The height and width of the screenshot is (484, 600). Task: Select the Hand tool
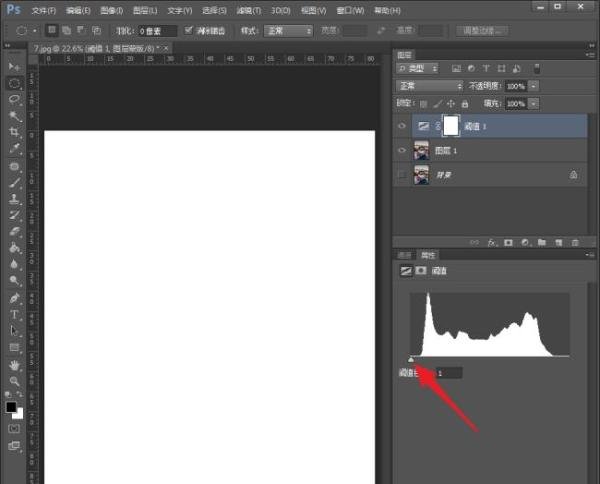(x=14, y=365)
